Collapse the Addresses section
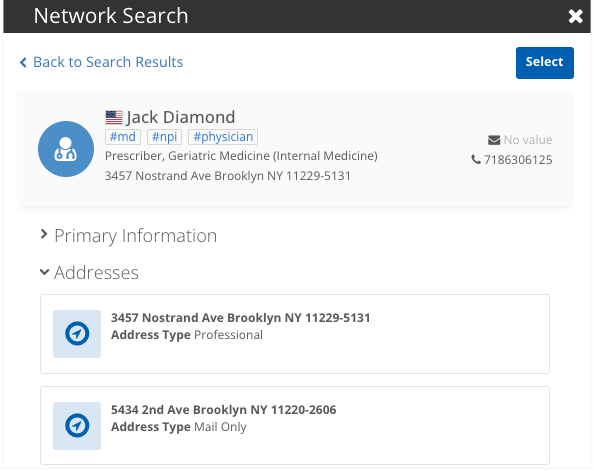 click(x=89, y=272)
